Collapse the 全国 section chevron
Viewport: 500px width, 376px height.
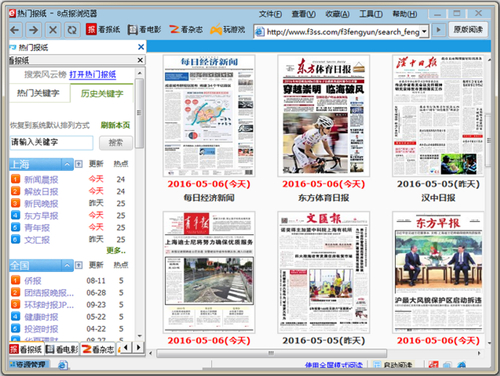[x=67, y=265]
